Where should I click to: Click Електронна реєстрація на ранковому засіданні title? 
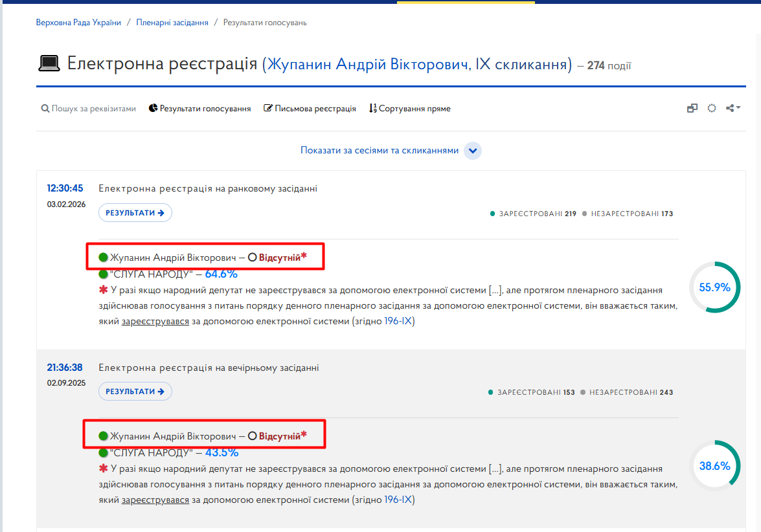point(208,188)
